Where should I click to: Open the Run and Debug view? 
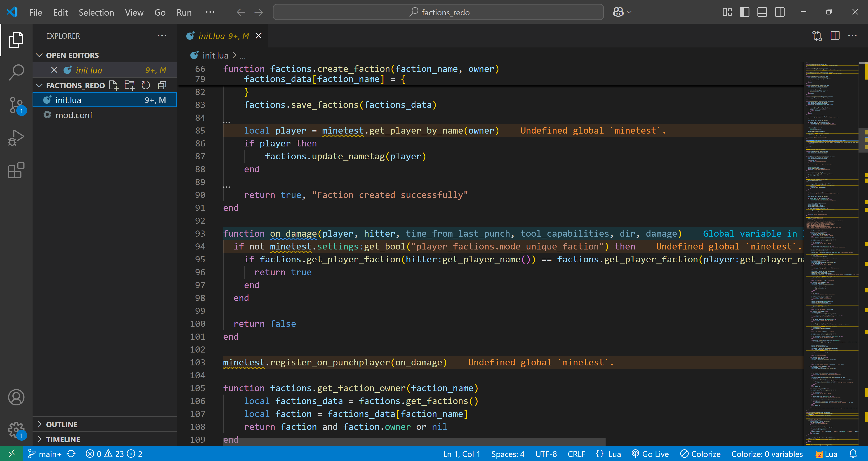[x=16, y=137]
